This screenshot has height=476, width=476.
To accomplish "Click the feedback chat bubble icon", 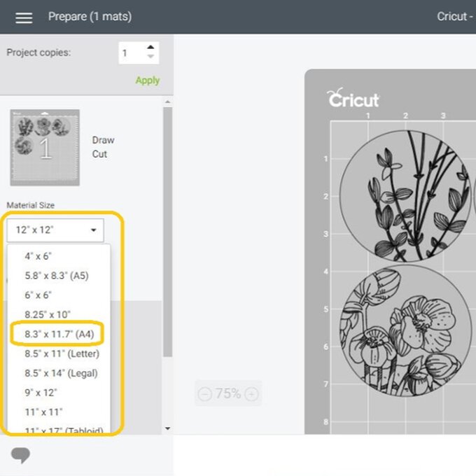I will (21, 456).
